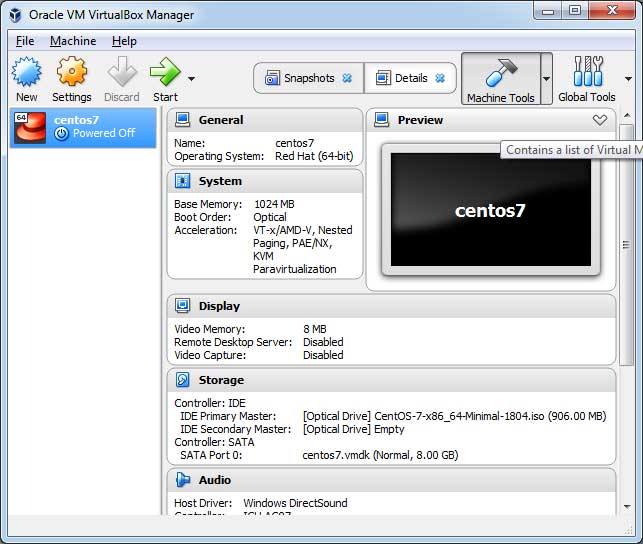
Task: Click VirtualBox logo in title bar
Action: pos(15,15)
